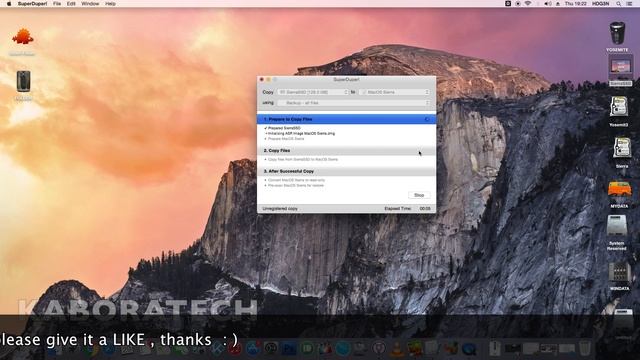This screenshot has height=360, width=640.
Task: Open the SuperDuper! application menu
Action: coord(32,4)
